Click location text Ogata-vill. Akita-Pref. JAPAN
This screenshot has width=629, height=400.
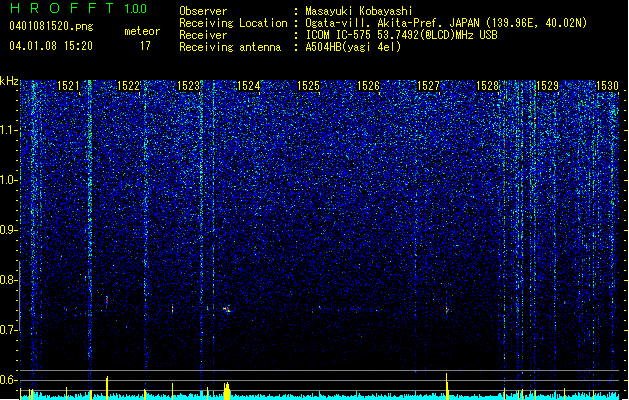[392, 23]
